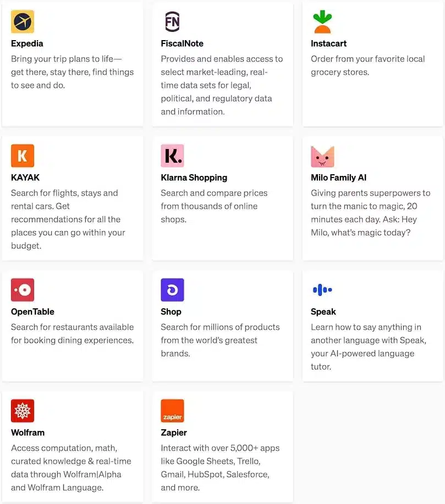Click the Zapier plugin description

[220, 467]
